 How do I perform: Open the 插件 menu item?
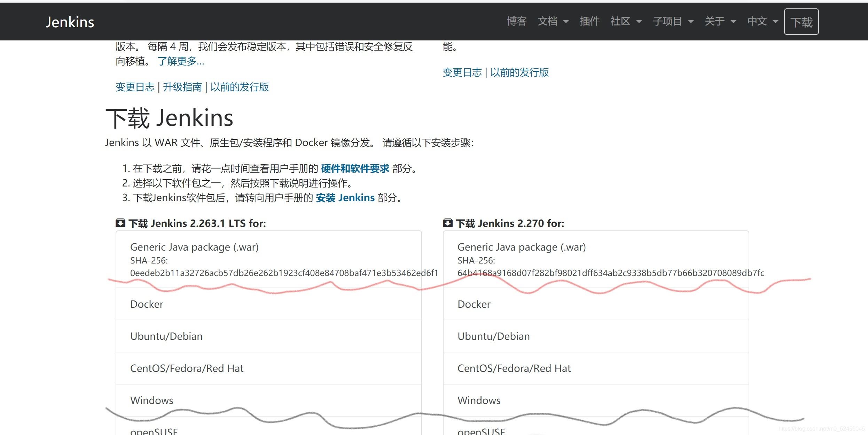[x=589, y=21]
